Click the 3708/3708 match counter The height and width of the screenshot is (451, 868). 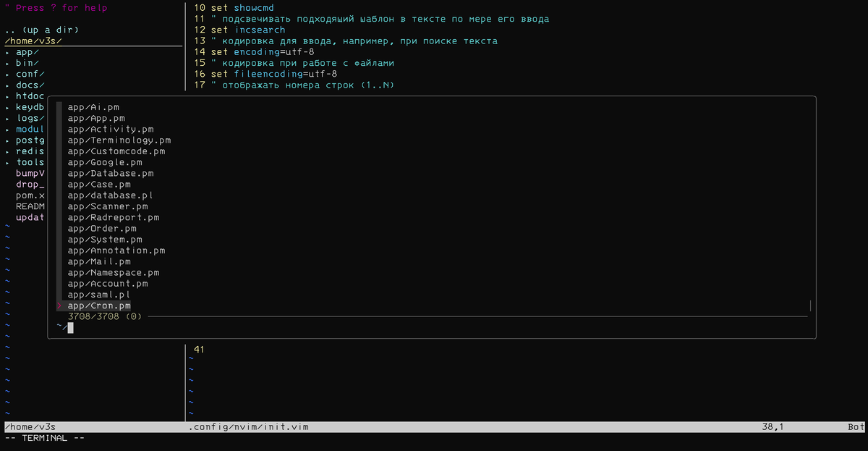(x=105, y=316)
